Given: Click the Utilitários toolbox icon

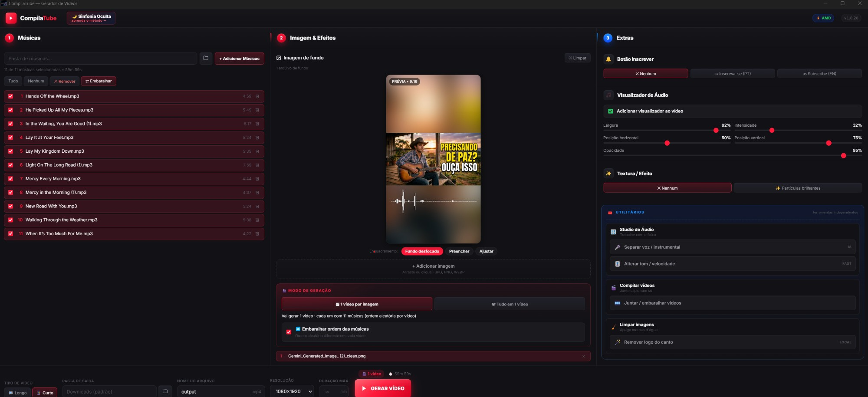Looking at the screenshot, I should pos(610,213).
